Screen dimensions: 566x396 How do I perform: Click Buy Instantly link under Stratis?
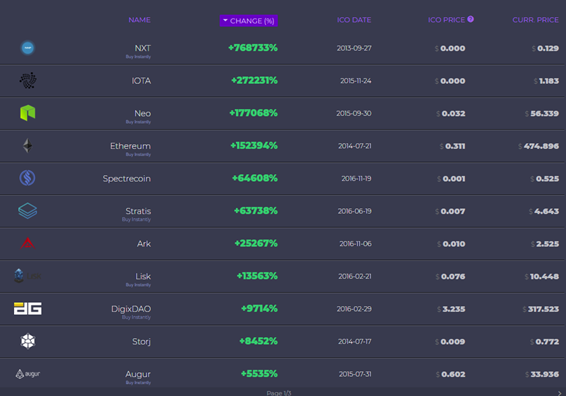coord(136,219)
